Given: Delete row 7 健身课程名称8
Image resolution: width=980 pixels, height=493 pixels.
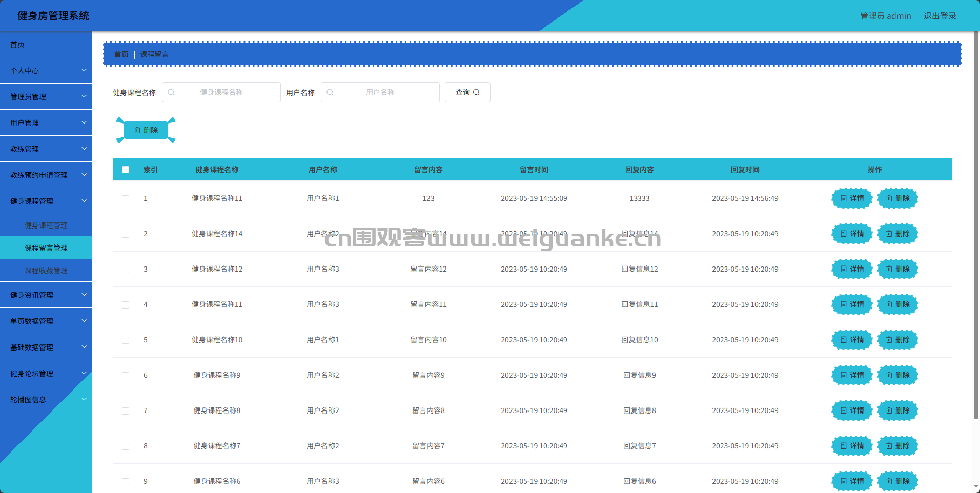Looking at the screenshot, I should (x=897, y=410).
